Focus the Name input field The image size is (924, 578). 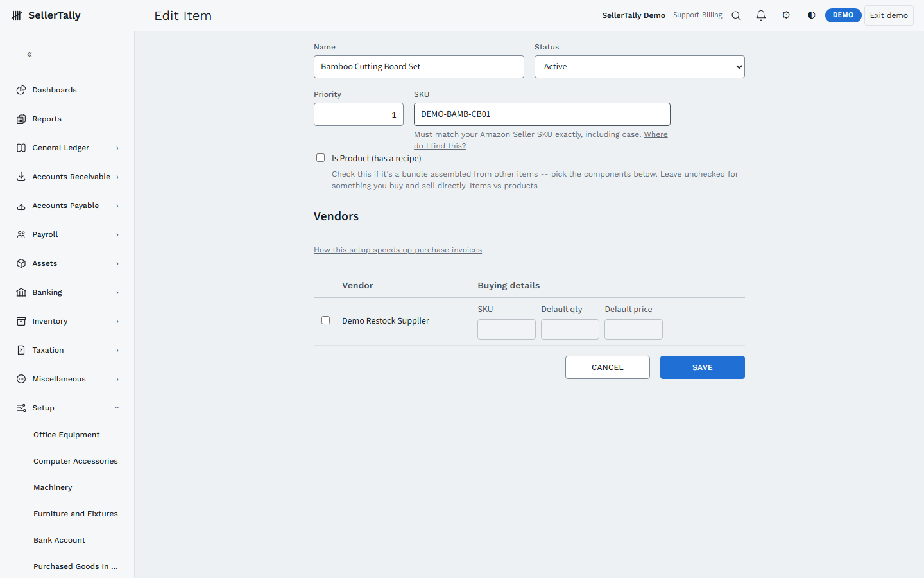click(419, 67)
